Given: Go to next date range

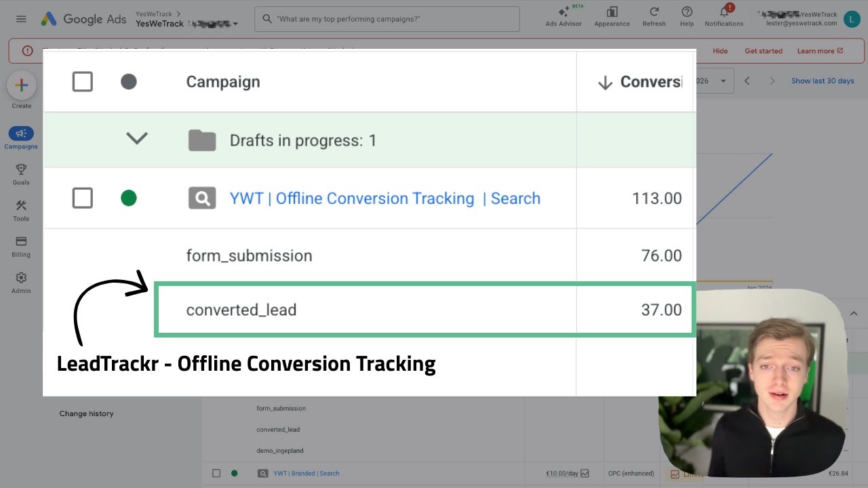Looking at the screenshot, I should click(772, 81).
